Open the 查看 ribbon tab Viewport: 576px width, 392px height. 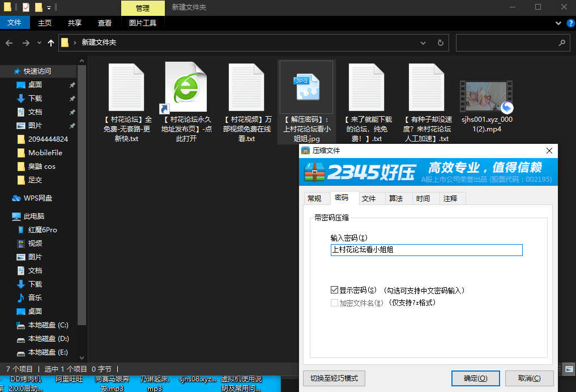click(x=105, y=23)
